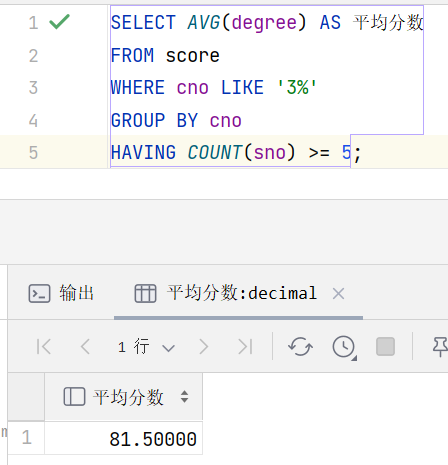Click the '3%' string literal
This screenshot has height=465, width=448.
pyautogui.click(x=297, y=88)
